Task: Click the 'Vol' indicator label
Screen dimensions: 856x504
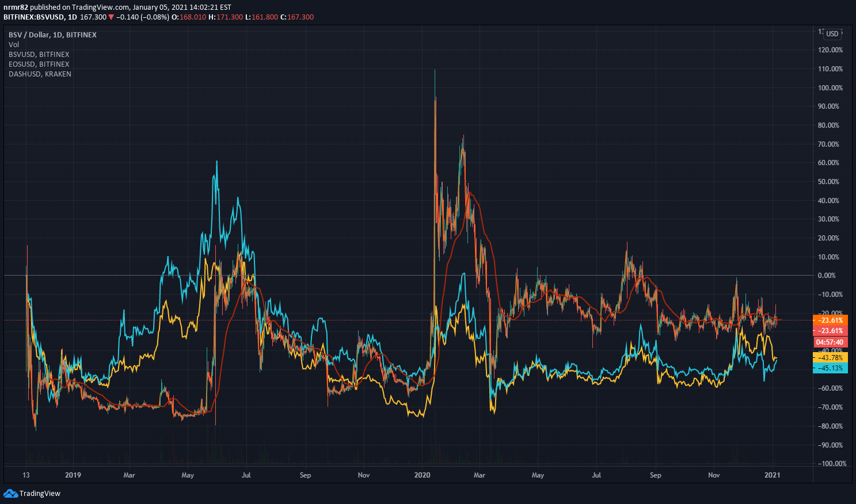Action: point(14,45)
